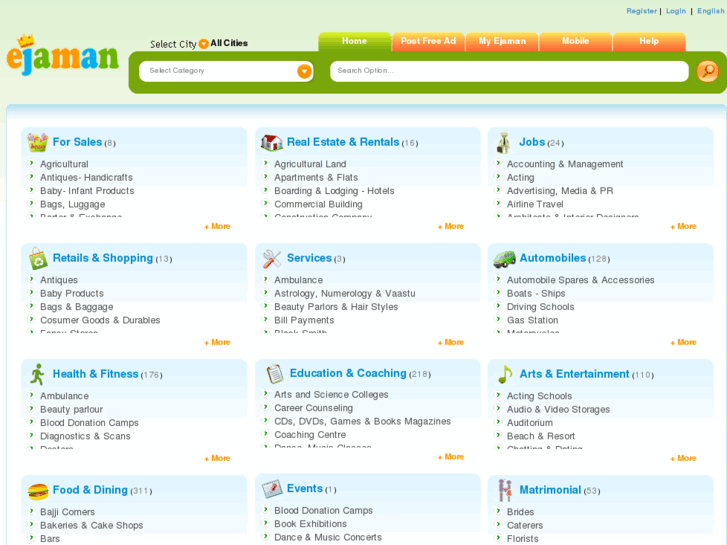Viewport: 727px width, 545px height.
Task: Open Gas Station listing
Action: click(x=533, y=321)
